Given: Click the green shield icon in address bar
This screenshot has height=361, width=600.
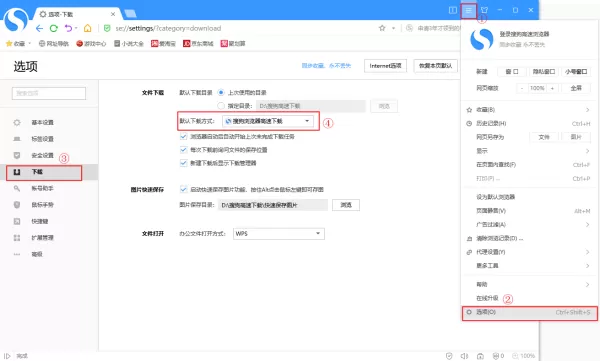Looking at the screenshot, I should coord(107,28).
